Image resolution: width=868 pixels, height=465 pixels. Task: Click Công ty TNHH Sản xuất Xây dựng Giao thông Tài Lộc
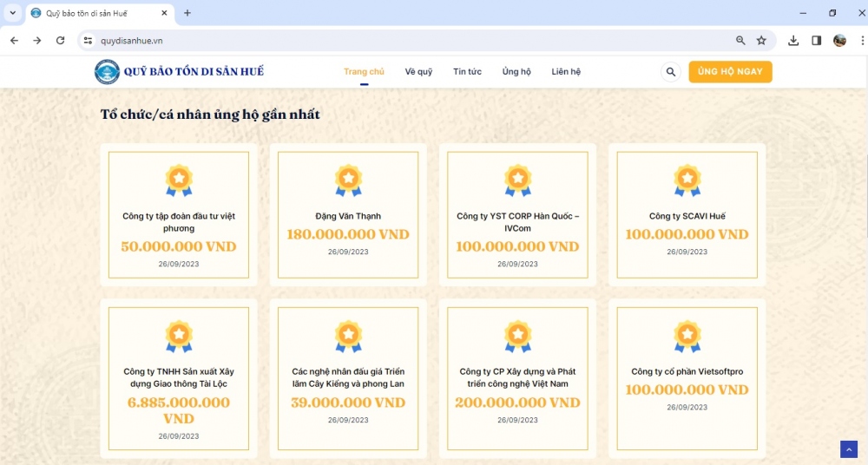[x=179, y=377]
